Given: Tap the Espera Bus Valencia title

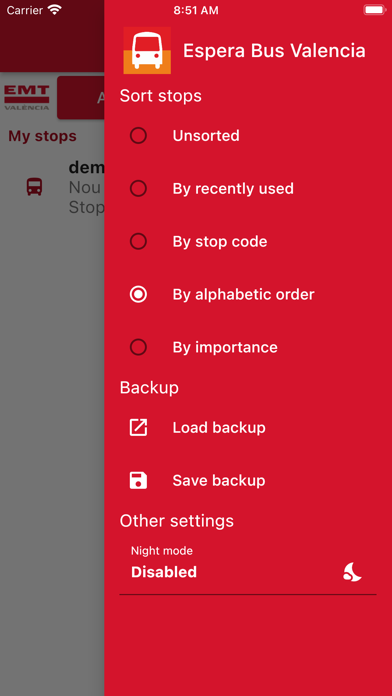Looking at the screenshot, I should (274, 51).
